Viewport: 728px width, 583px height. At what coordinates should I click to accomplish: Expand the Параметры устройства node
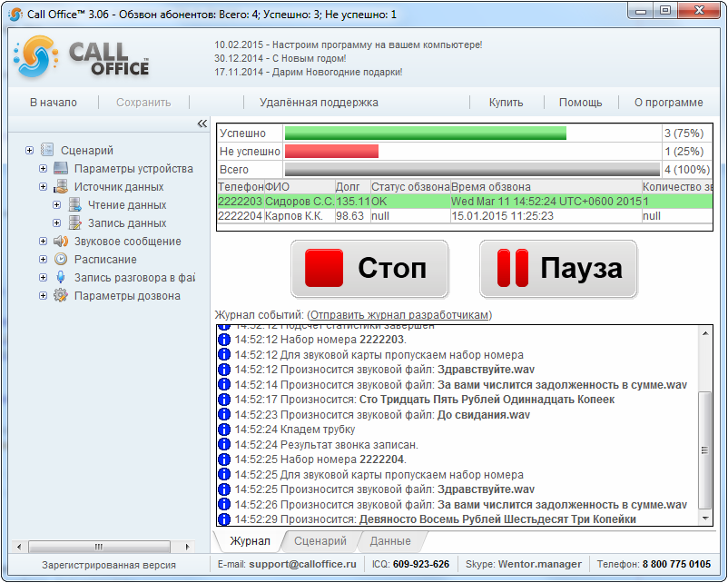click(x=43, y=168)
